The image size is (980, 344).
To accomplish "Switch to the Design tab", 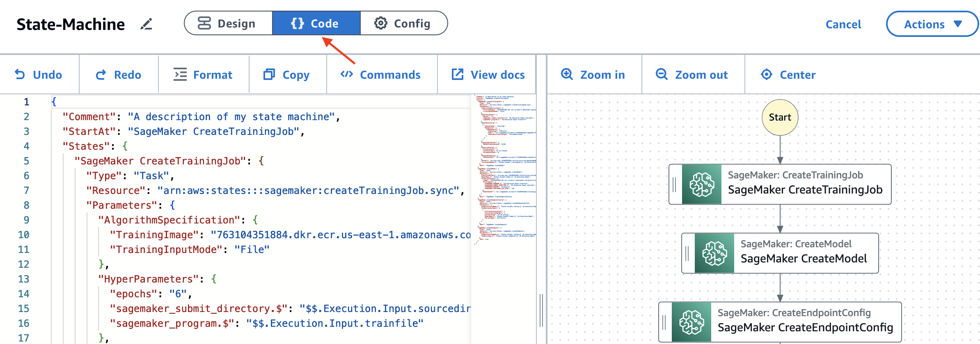I will (x=228, y=23).
